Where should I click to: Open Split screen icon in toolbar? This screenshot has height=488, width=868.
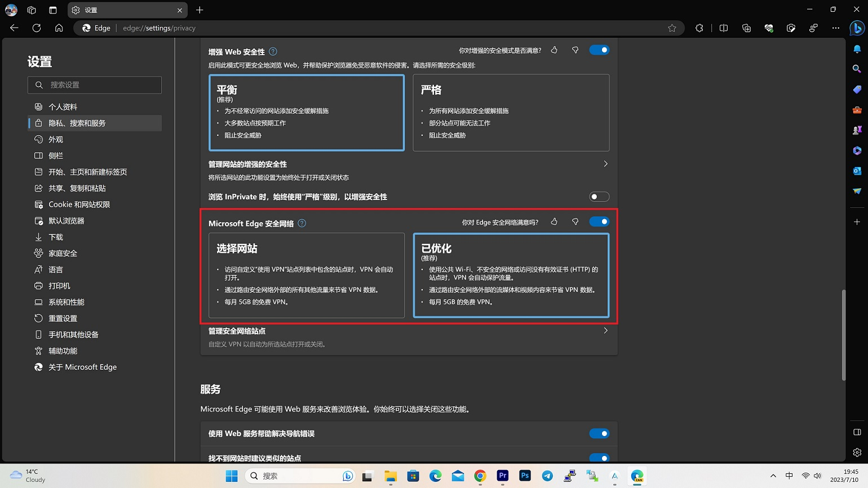coord(724,28)
